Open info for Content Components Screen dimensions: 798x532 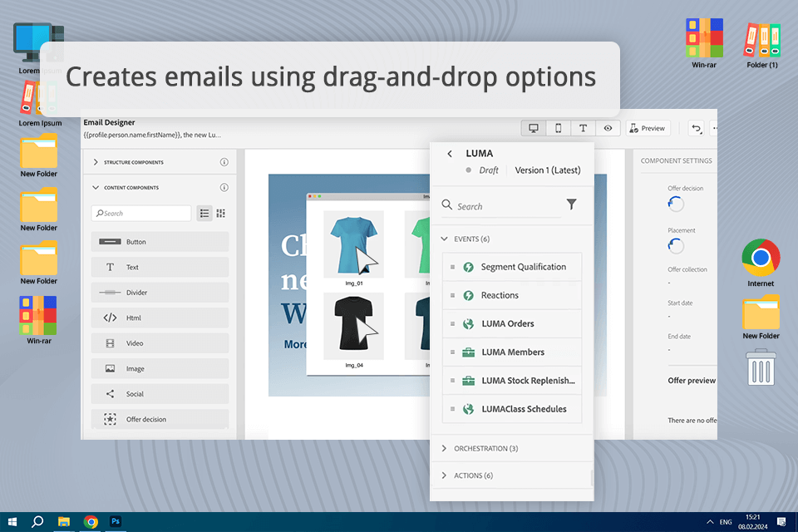pyautogui.click(x=224, y=187)
